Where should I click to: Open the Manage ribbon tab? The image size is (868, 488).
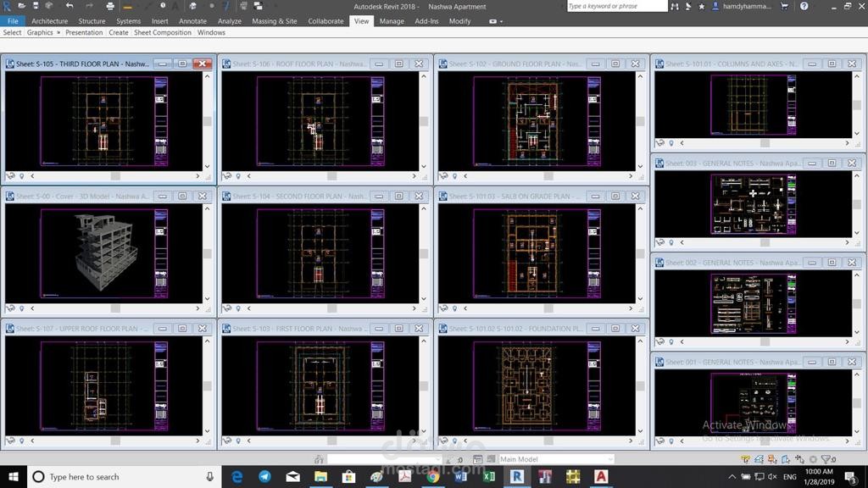pyautogui.click(x=392, y=21)
